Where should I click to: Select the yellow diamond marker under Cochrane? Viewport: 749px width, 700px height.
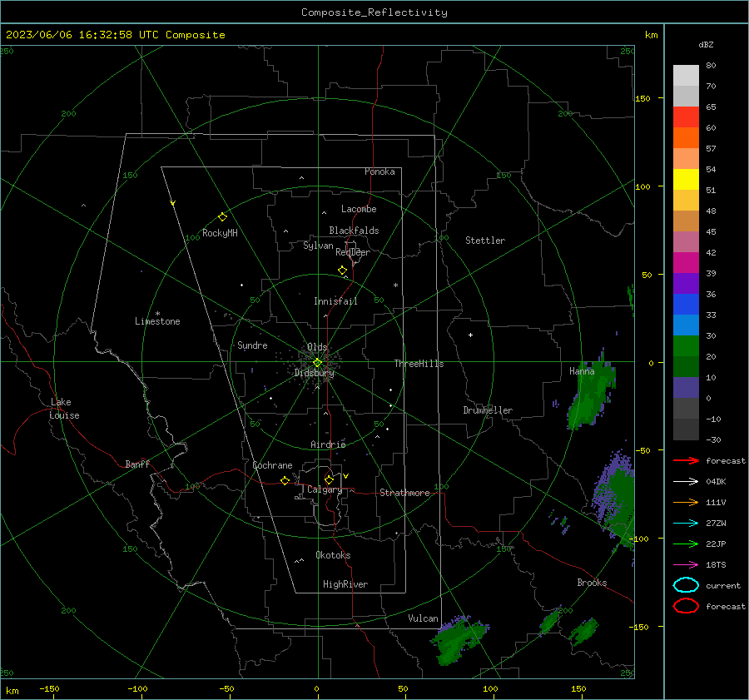pos(285,481)
